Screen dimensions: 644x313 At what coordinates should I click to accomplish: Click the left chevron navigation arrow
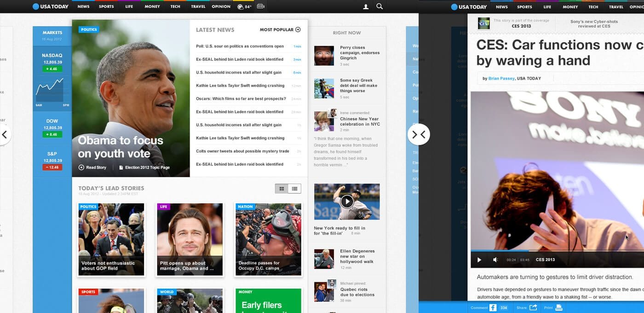point(5,134)
